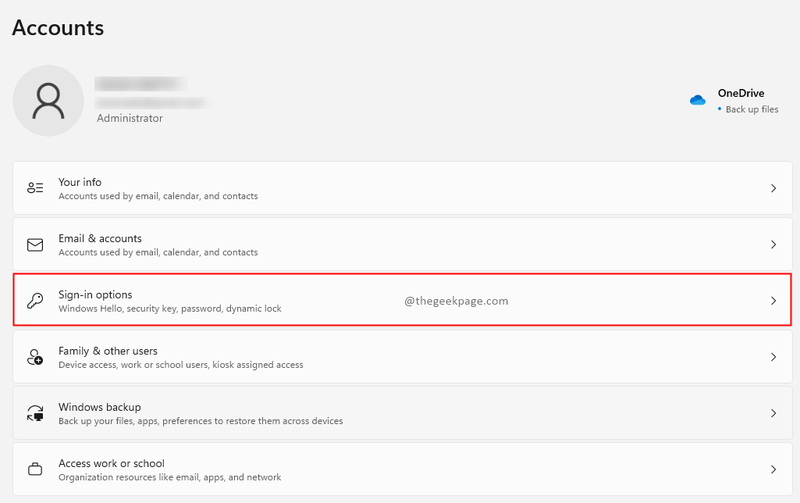
Task: Expand Your info with its chevron
Action: click(773, 188)
